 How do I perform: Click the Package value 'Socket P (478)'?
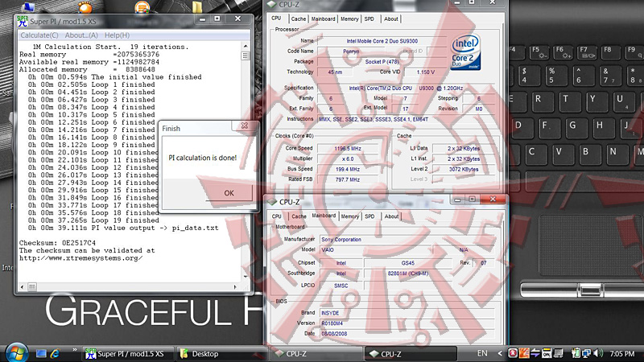click(x=382, y=62)
